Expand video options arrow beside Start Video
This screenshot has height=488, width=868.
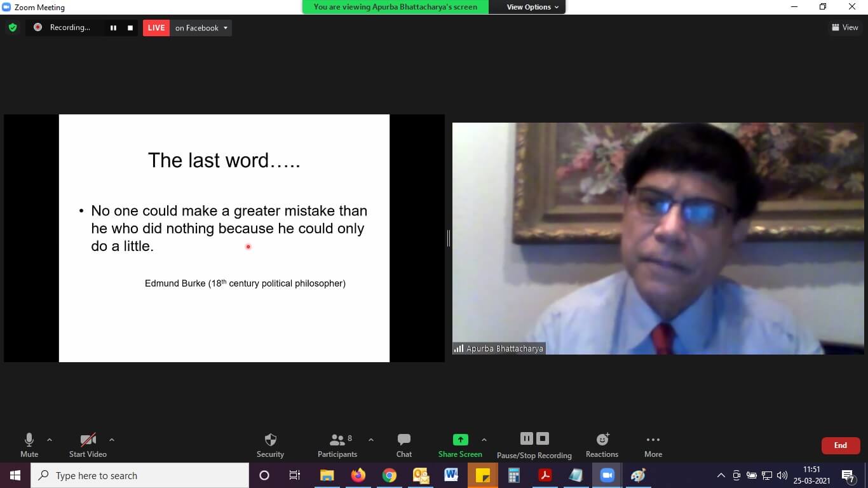pos(112,440)
